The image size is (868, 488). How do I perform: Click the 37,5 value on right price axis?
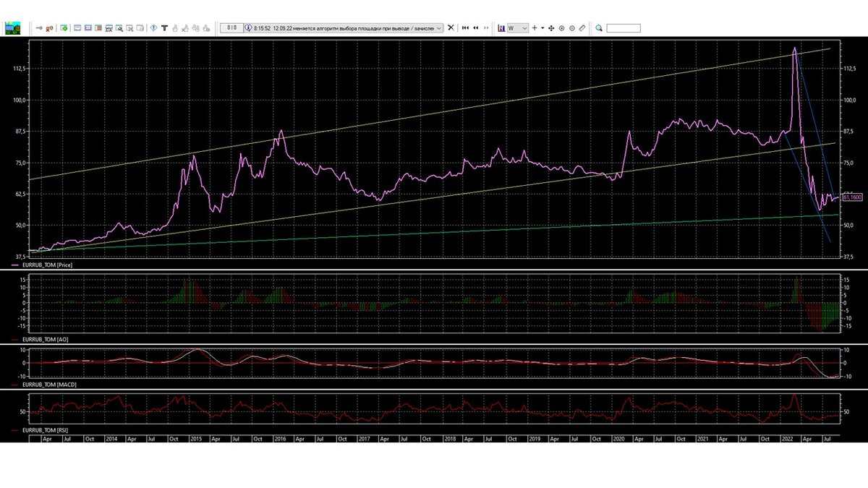849,257
